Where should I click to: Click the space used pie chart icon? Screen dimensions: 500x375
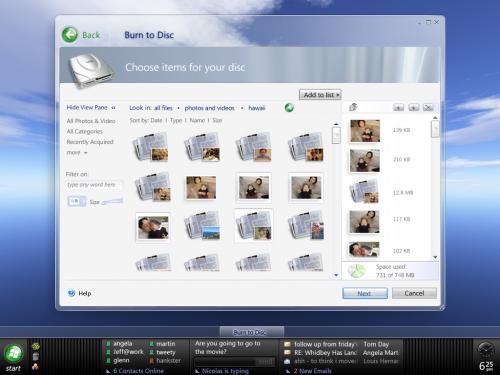(x=357, y=271)
